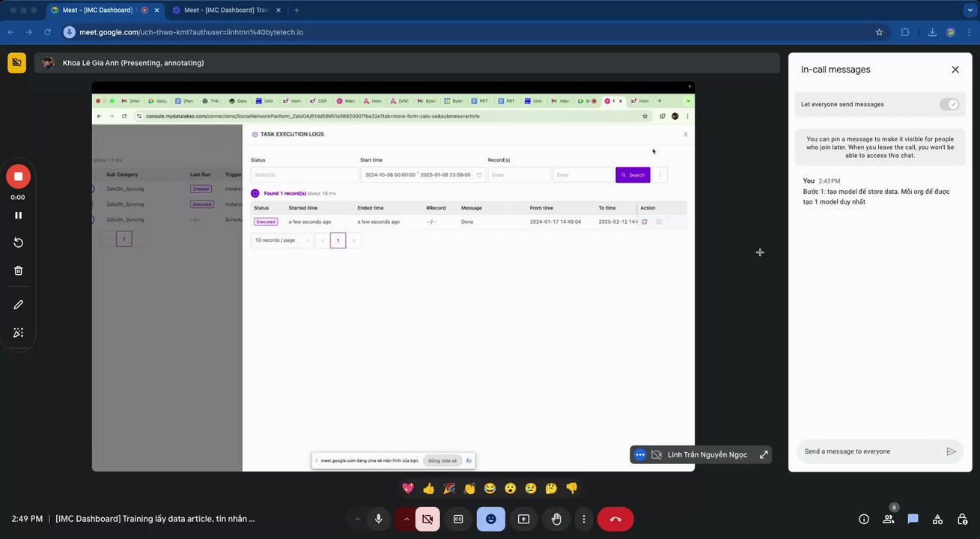Click the Ẩn hide link in sharing bar

point(469,460)
